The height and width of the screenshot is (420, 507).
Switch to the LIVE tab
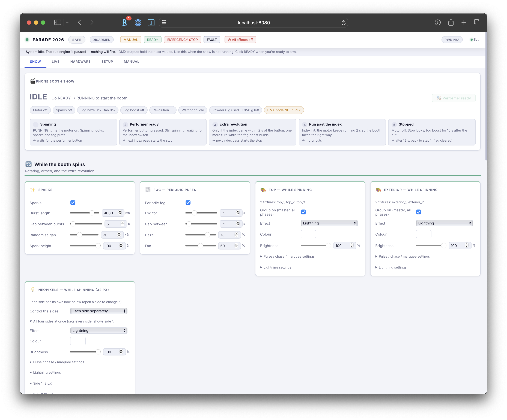(x=56, y=62)
